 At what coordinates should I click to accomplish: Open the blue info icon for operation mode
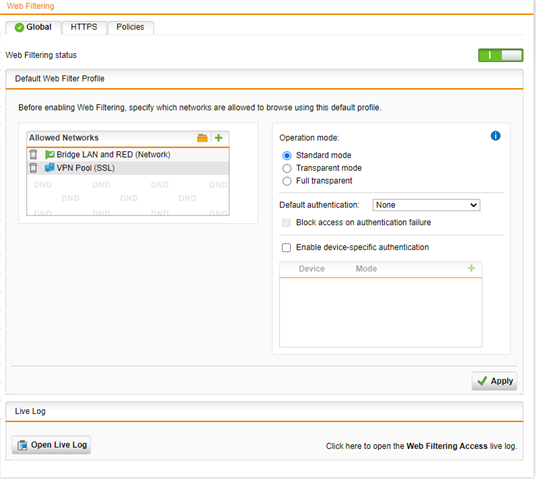[495, 136]
